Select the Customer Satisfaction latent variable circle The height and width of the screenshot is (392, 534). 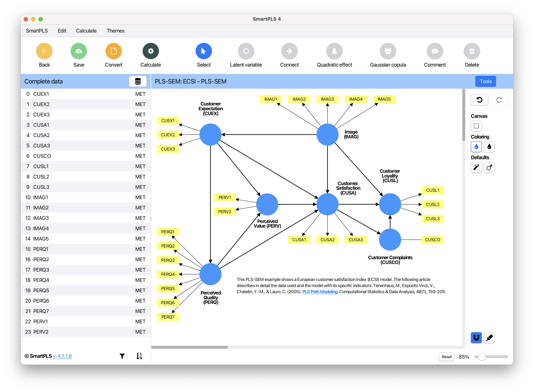pyautogui.click(x=327, y=204)
